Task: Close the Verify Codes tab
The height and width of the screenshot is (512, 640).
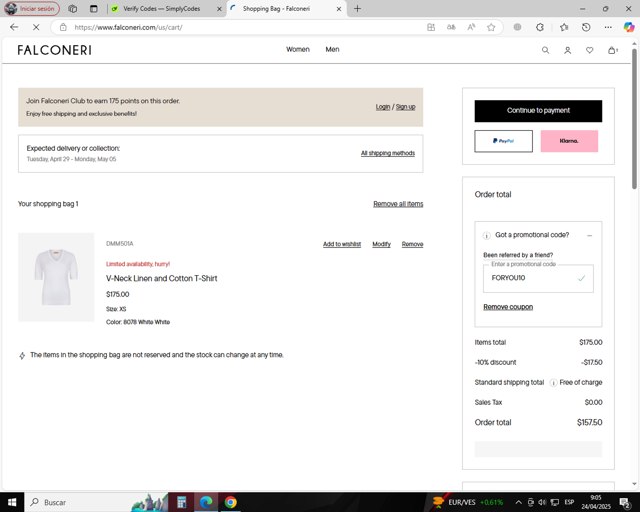Action: click(x=219, y=9)
